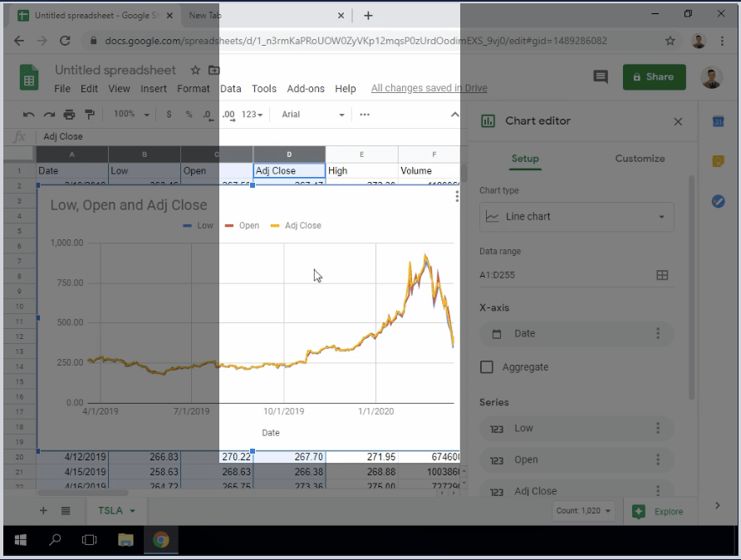The width and height of the screenshot is (741, 560).
Task: Click the 'All changes saved in Drive' link
Action: [x=429, y=87]
